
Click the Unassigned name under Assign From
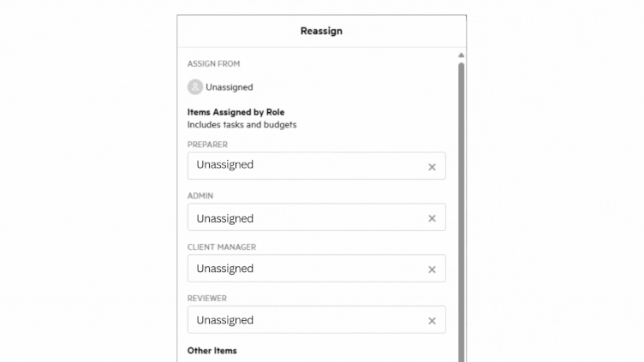[x=229, y=87]
